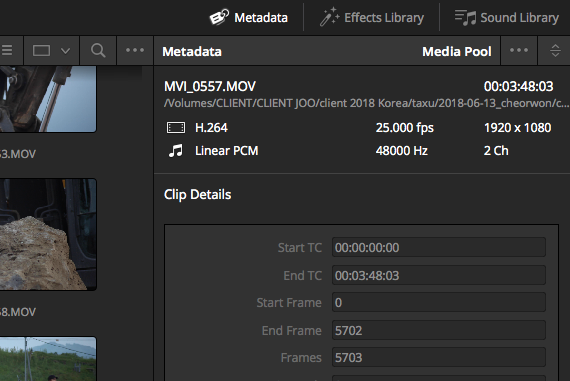Click the metadata sort arrows icon

pos(555,51)
